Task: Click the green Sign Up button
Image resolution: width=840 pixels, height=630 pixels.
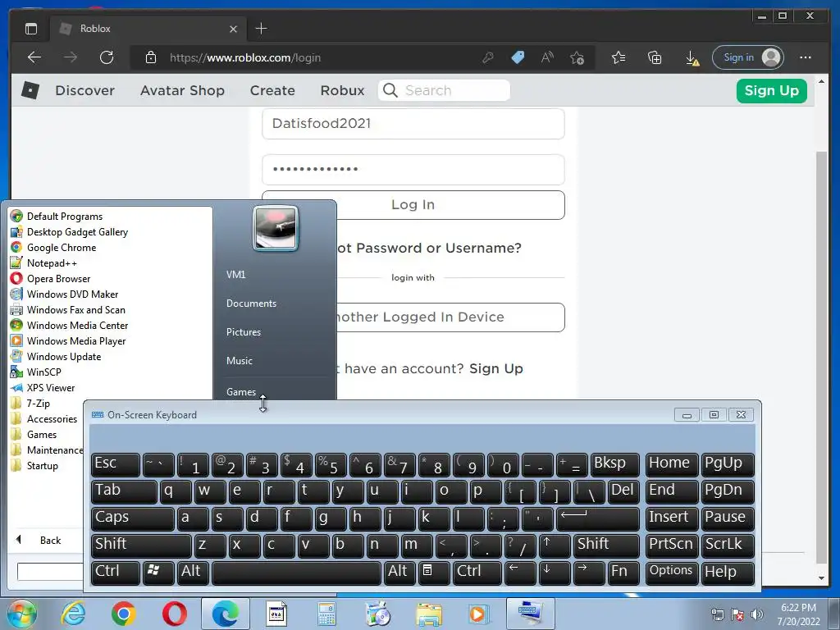Action: [771, 90]
